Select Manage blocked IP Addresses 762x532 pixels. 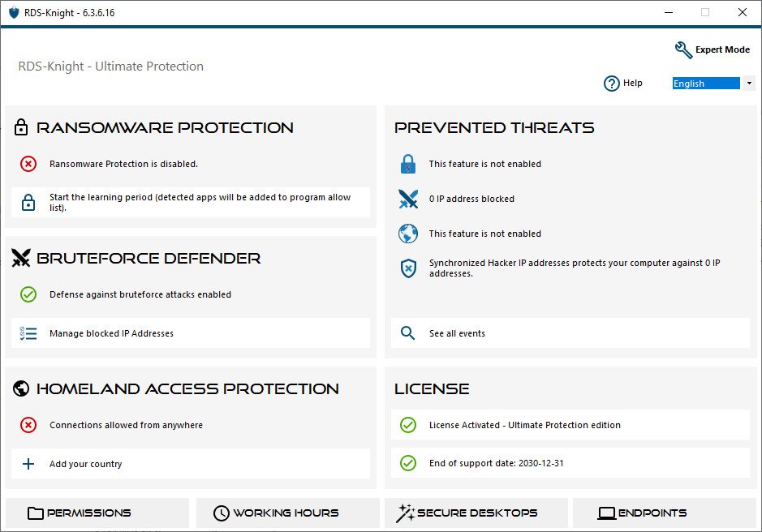(191, 333)
